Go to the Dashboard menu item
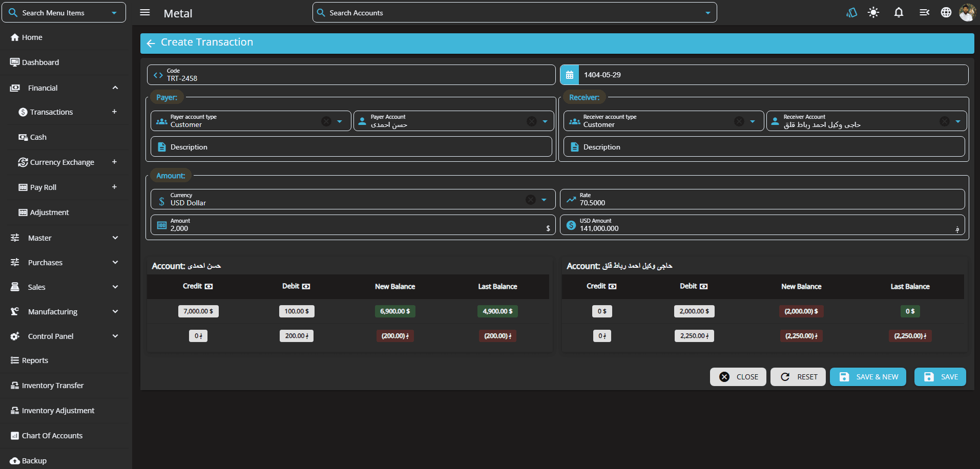This screenshot has width=980, height=469. pyautogui.click(x=40, y=62)
